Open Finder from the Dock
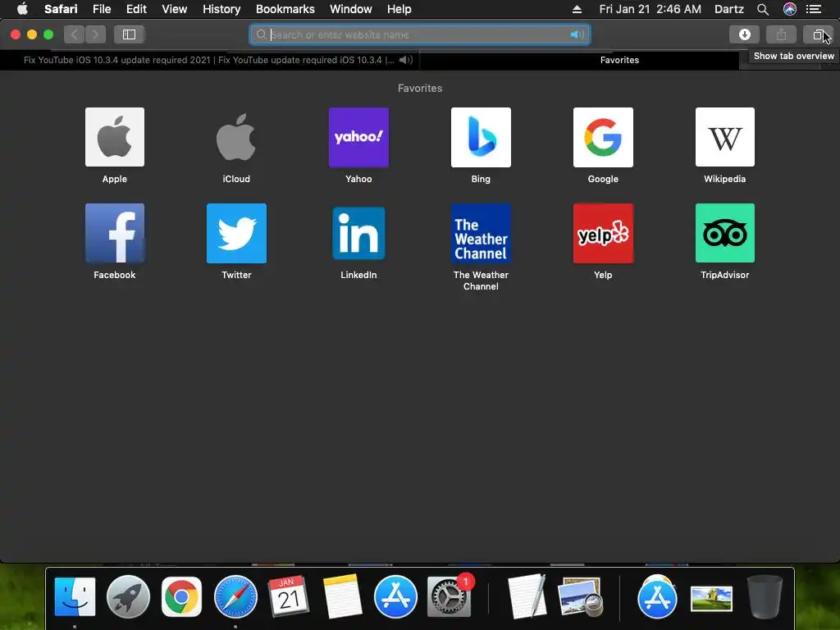 click(75, 596)
